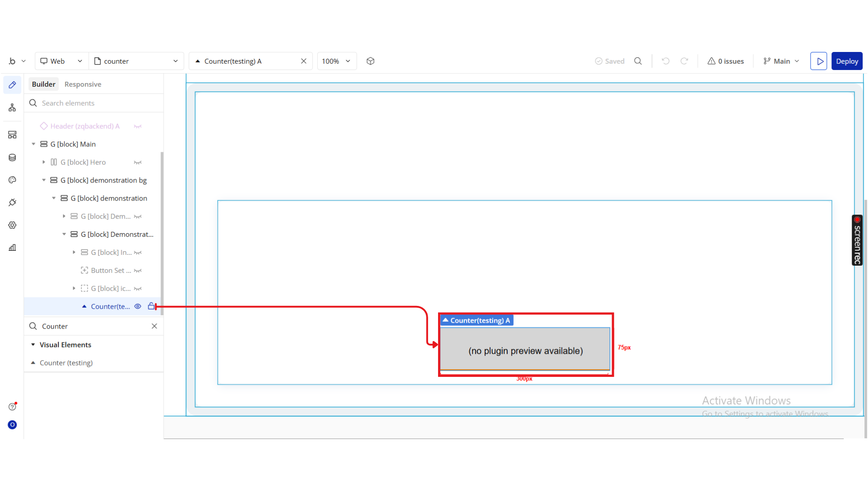Viewport: 868px width, 488px height.
Task: Open the Workflow tab in sidebar
Action: 12,108
